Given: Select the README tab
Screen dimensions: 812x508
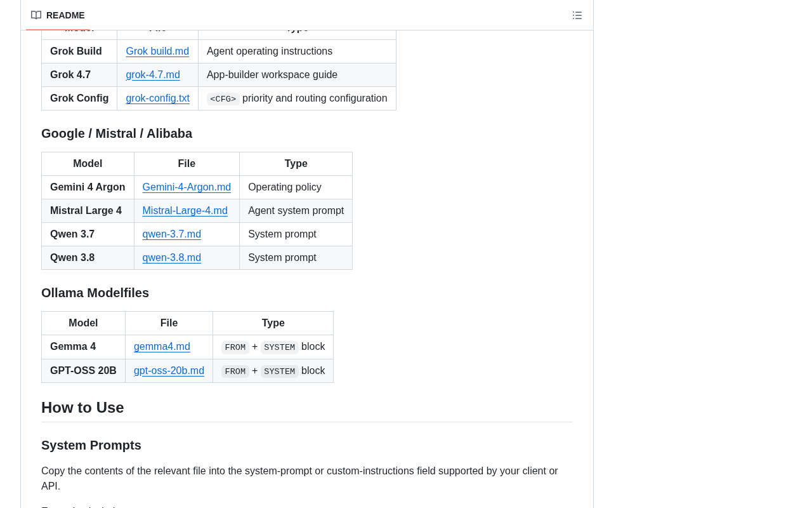Looking at the screenshot, I should (58, 15).
